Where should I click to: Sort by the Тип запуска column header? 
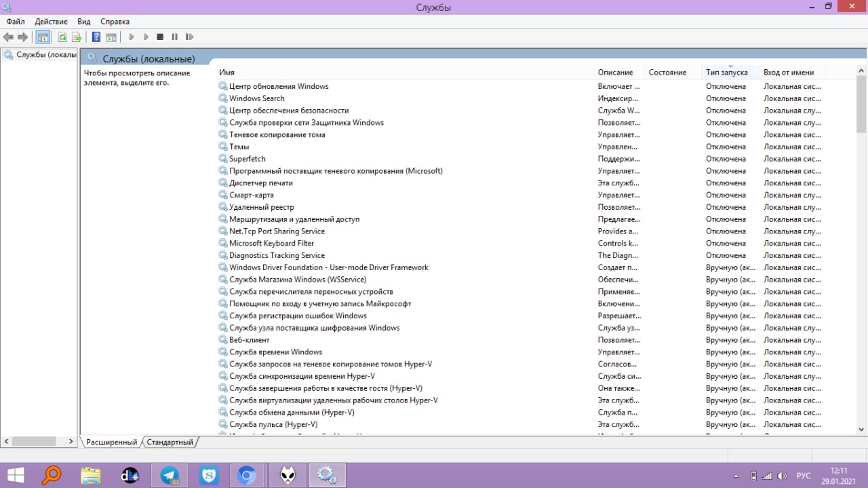pos(730,72)
